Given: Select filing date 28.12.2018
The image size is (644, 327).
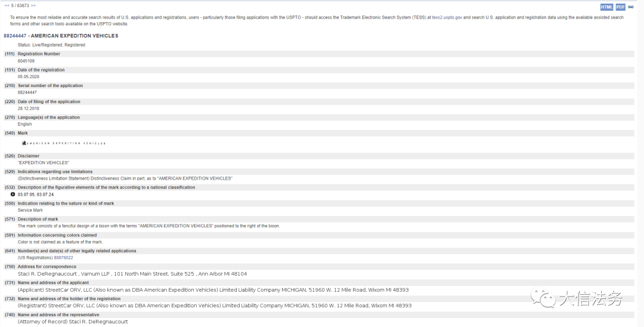Looking at the screenshot, I should pos(29,109).
